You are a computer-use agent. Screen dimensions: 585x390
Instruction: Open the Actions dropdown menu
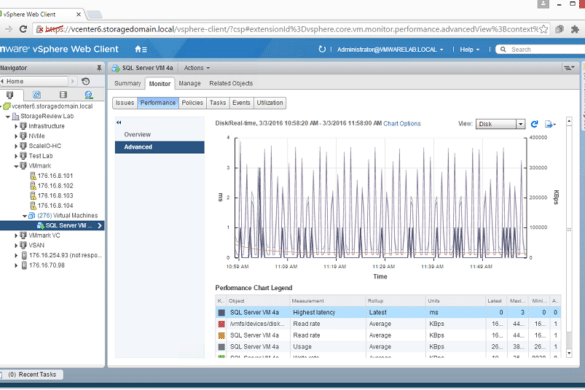coord(197,68)
